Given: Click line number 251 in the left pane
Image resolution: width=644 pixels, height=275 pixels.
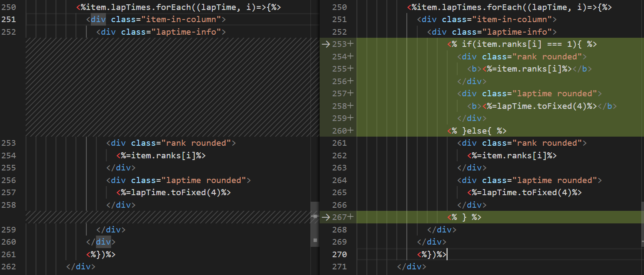Looking at the screenshot, I should point(9,19).
